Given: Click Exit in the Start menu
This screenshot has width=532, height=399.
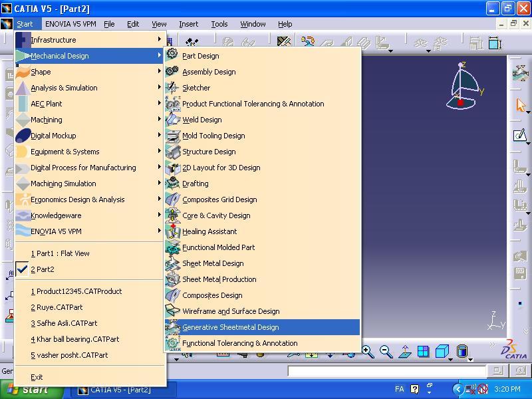Looking at the screenshot, I should [37, 377].
